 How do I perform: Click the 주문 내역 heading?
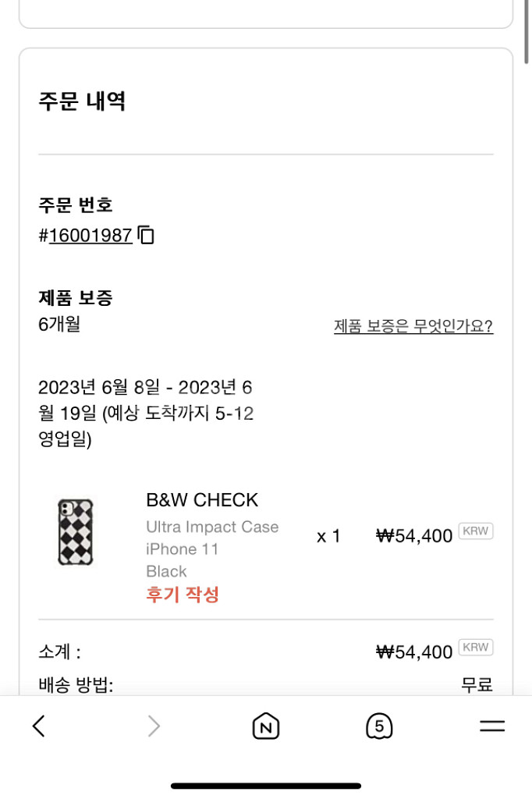tap(82, 101)
